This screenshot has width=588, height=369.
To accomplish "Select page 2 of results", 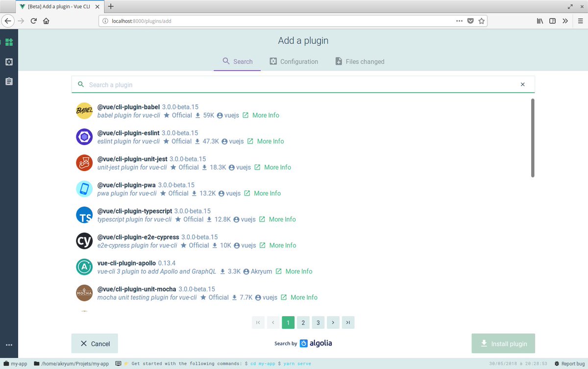I will (x=303, y=322).
